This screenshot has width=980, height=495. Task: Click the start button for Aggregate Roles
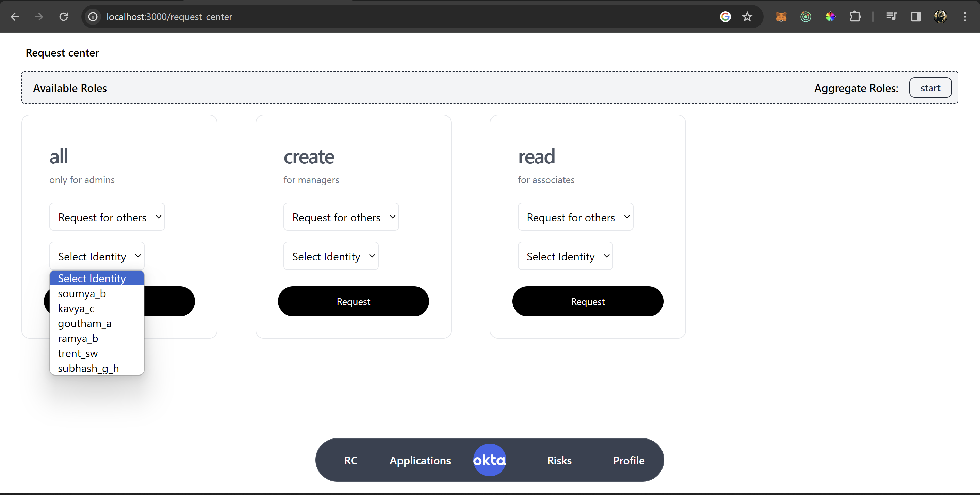[x=930, y=87]
